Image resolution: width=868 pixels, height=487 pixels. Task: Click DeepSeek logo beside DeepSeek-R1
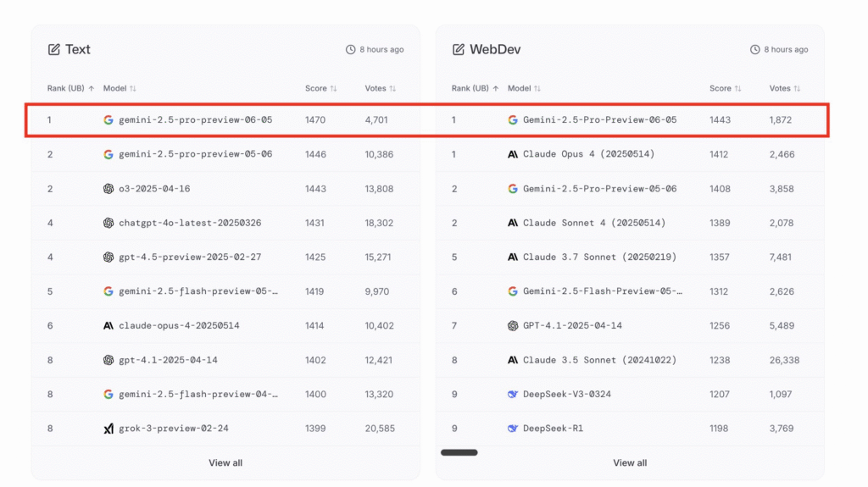point(513,429)
